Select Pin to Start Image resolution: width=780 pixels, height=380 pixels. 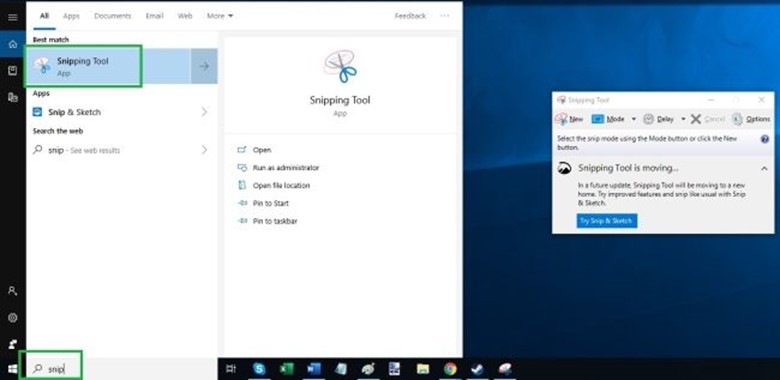coord(270,203)
